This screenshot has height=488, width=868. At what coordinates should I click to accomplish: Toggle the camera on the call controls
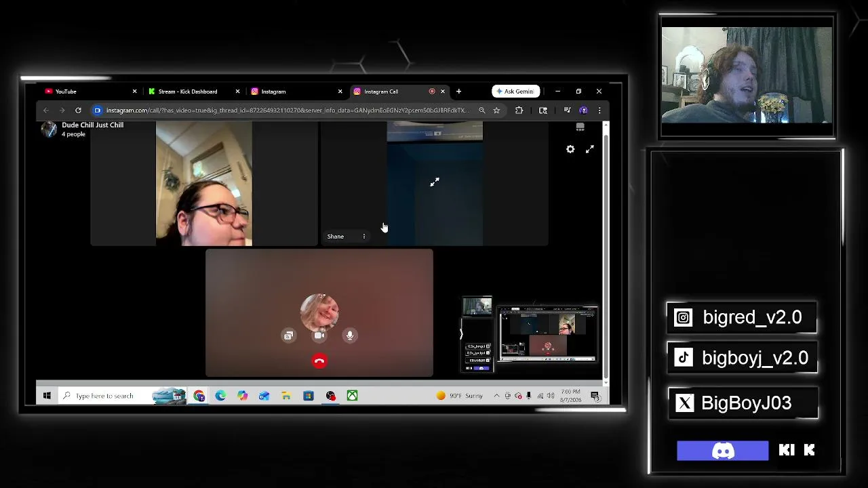(319, 335)
